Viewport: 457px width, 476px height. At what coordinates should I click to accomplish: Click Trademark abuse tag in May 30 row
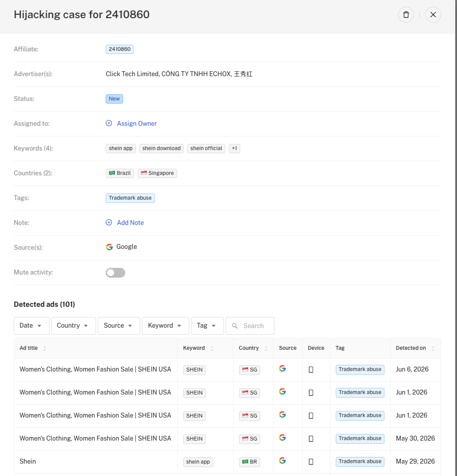tap(360, 439)
